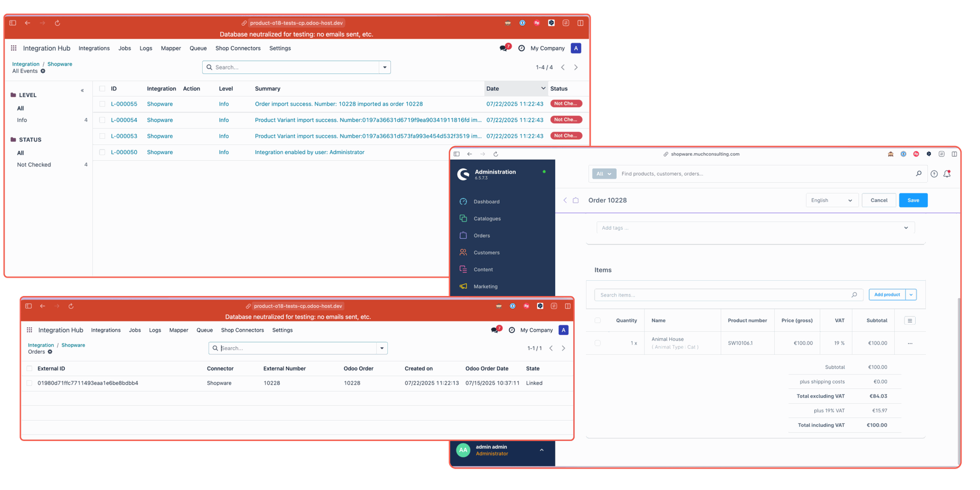
Task: Select all checkbox in Orders table header
Action: [x=29, y=369]
